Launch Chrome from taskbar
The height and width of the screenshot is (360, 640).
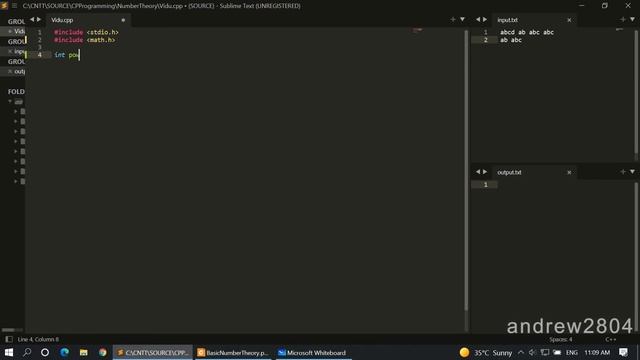(x=102, y=352)
